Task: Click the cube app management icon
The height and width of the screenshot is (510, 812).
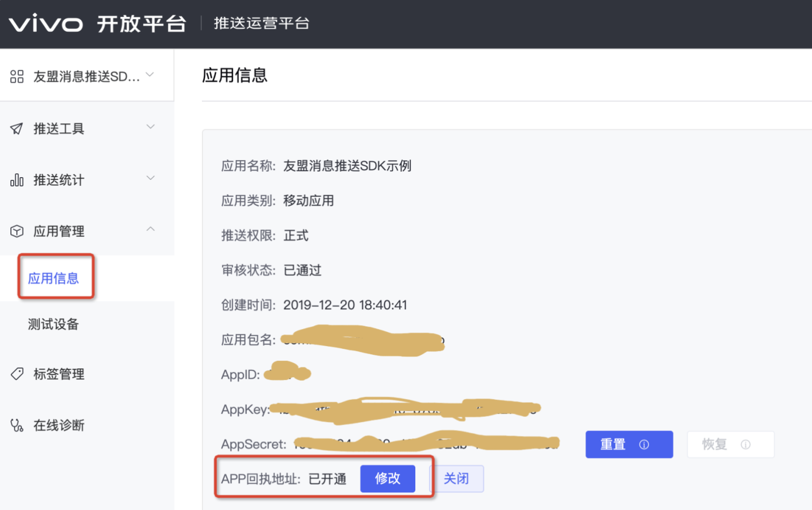Action: coord(17,231)
